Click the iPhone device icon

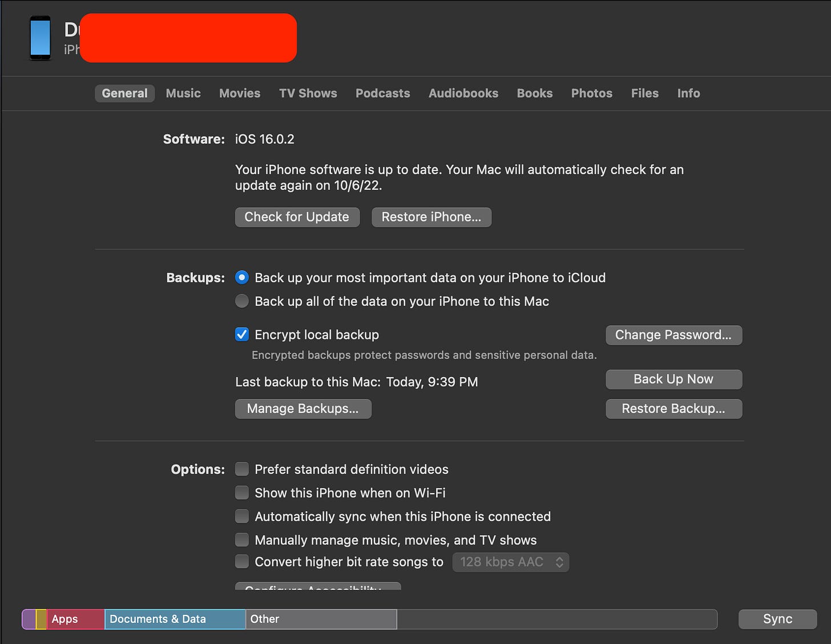41,38
